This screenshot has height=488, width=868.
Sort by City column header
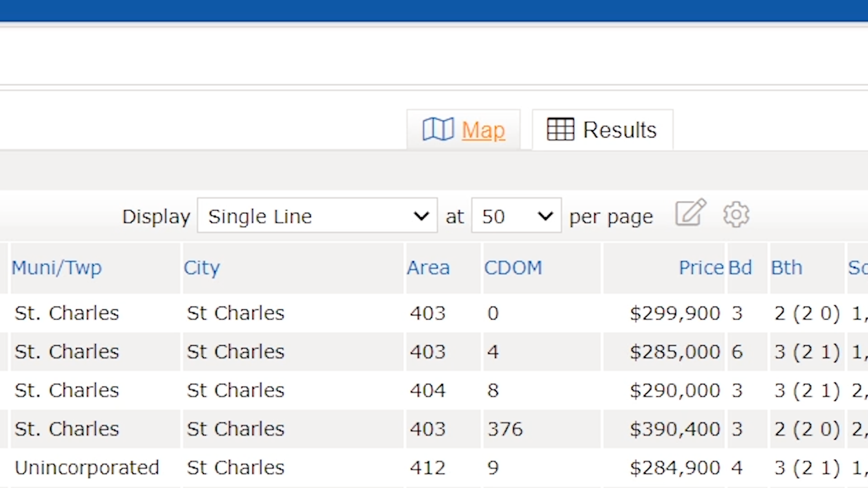(x=202, y=268)
